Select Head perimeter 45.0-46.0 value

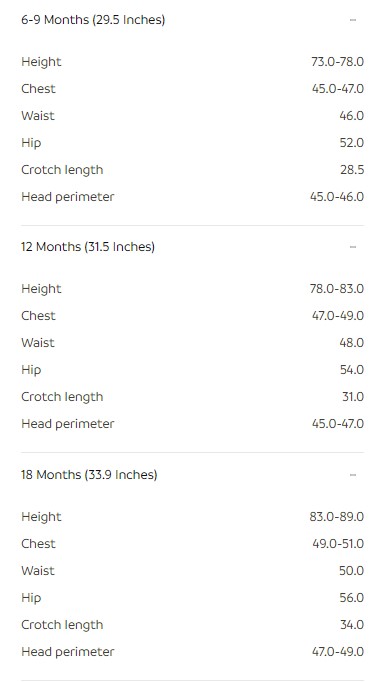pos(337,197)
